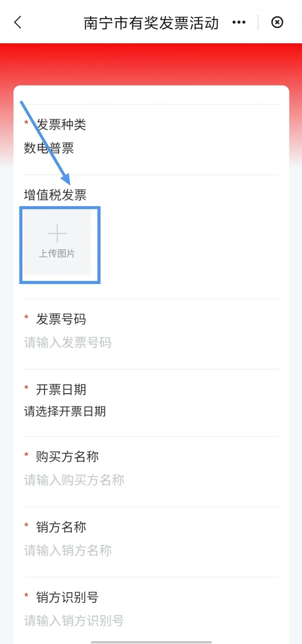Open the 请选择开票日期 date picker
302x644 pixels.
[151, 411]
